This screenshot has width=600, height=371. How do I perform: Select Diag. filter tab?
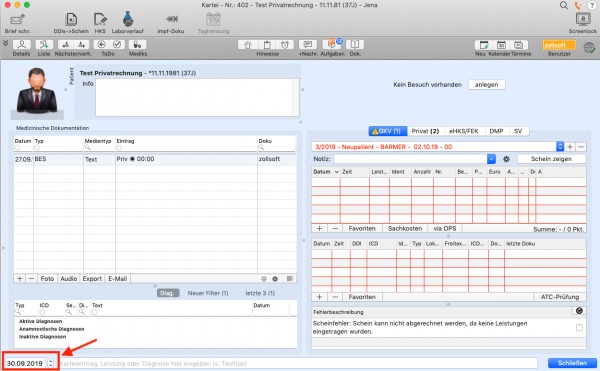click(x=168, y=293)
